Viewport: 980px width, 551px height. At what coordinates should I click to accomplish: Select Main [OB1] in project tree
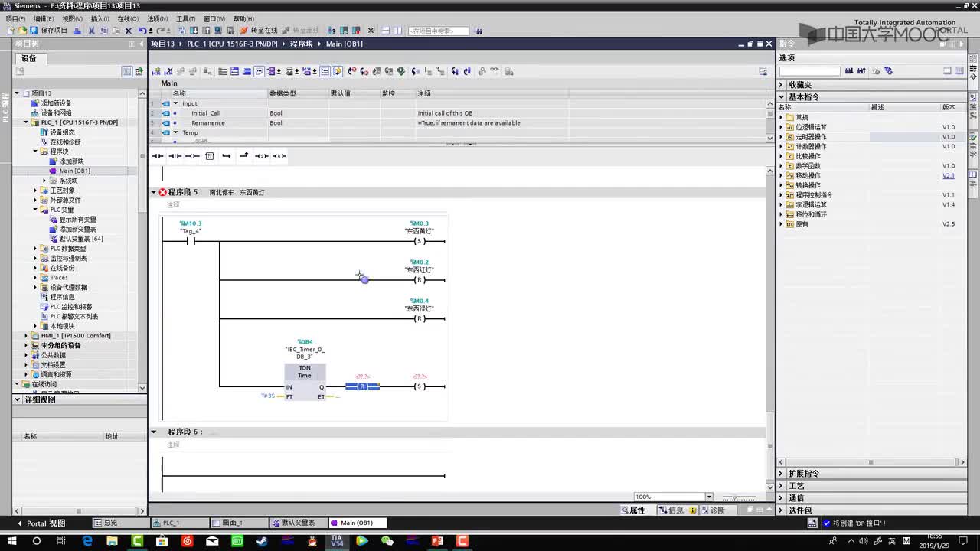[x=74, y=171]
